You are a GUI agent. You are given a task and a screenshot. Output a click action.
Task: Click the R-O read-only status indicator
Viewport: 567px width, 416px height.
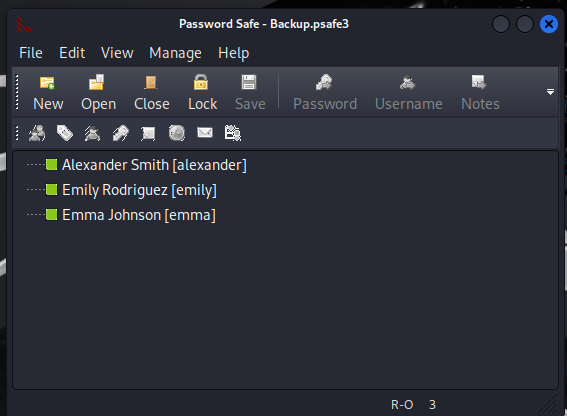point(402,404)
